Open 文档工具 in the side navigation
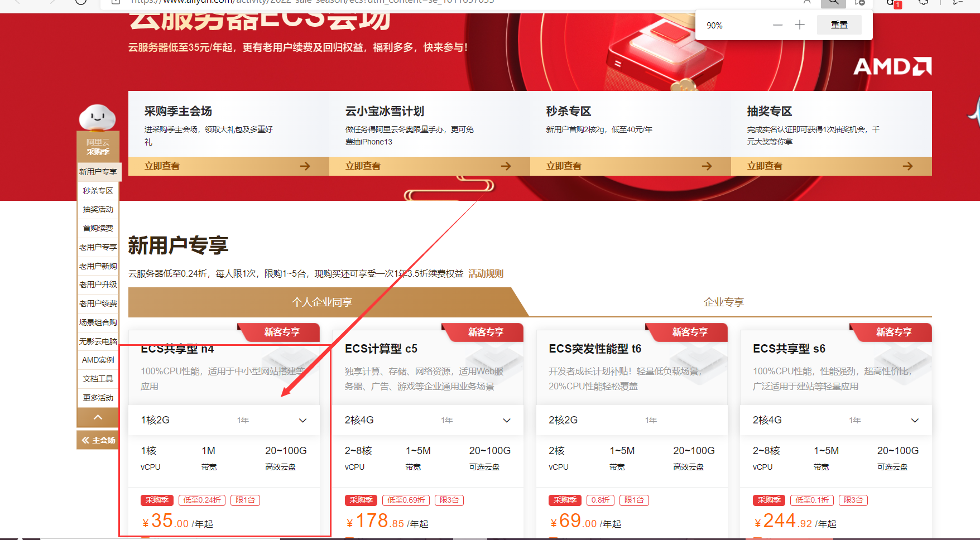 [x=98, y=379]
